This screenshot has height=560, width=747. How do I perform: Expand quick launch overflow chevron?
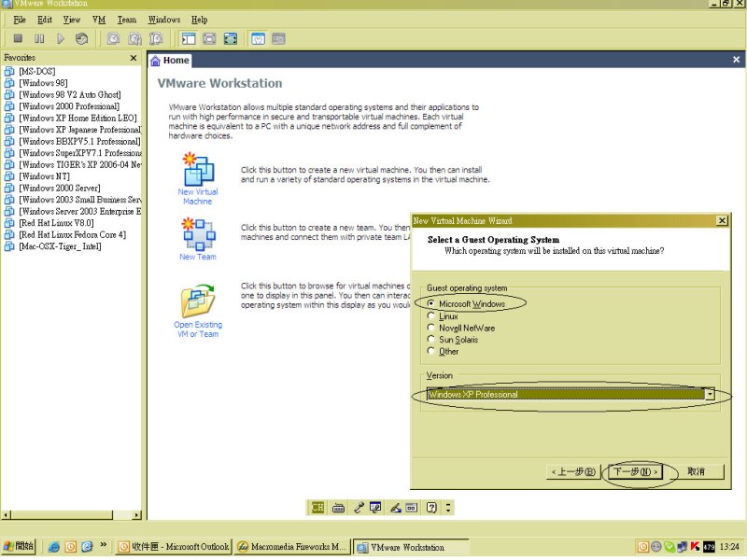tap(104, 544)
